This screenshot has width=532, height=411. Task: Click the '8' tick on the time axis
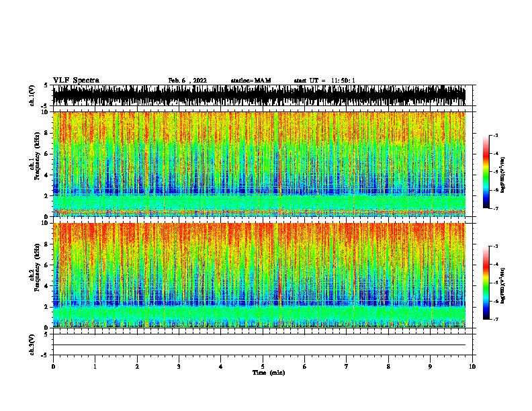pyautogui.click(x=388, y=367)
